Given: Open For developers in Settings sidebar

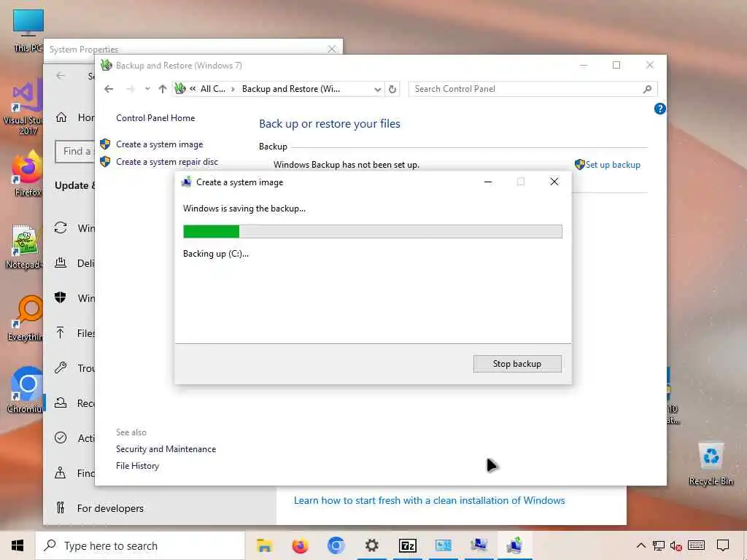Looking at the screenshot, I should [110, 508].
